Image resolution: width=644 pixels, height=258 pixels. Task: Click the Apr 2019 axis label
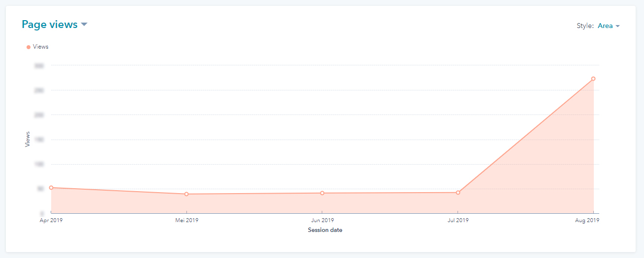coord(51,220)
